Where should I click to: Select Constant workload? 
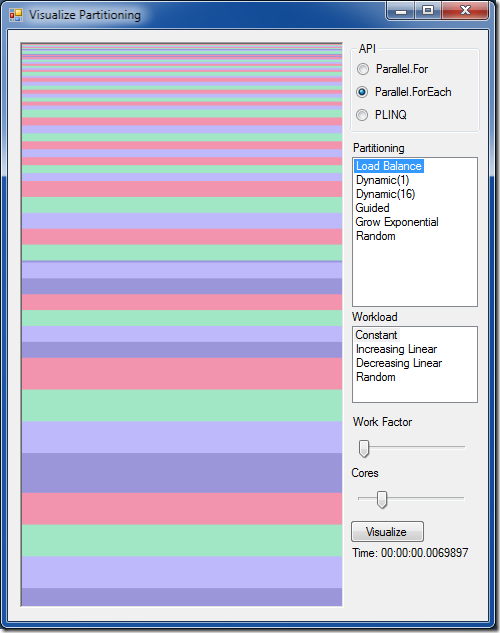coord(377,335)
